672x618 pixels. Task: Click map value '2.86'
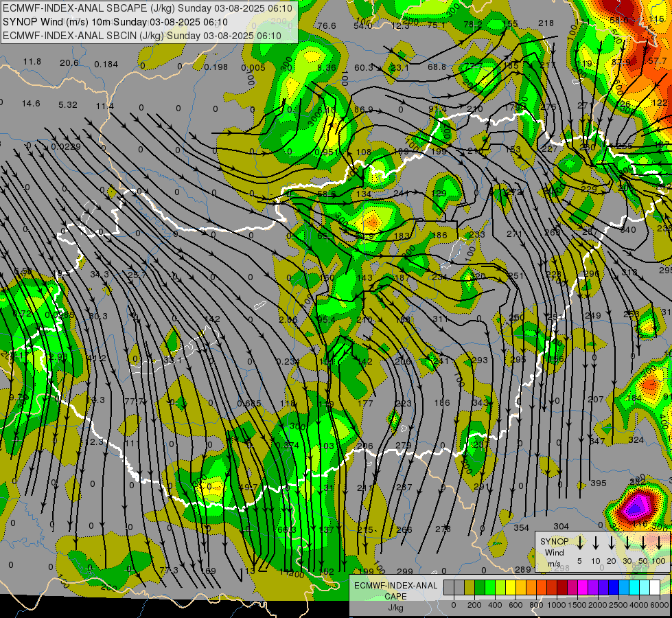tap(288, 319)
